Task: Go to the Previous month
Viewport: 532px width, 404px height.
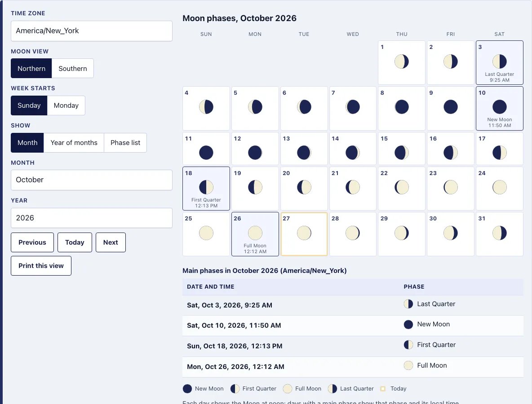Action: click(x=32, y=242)
